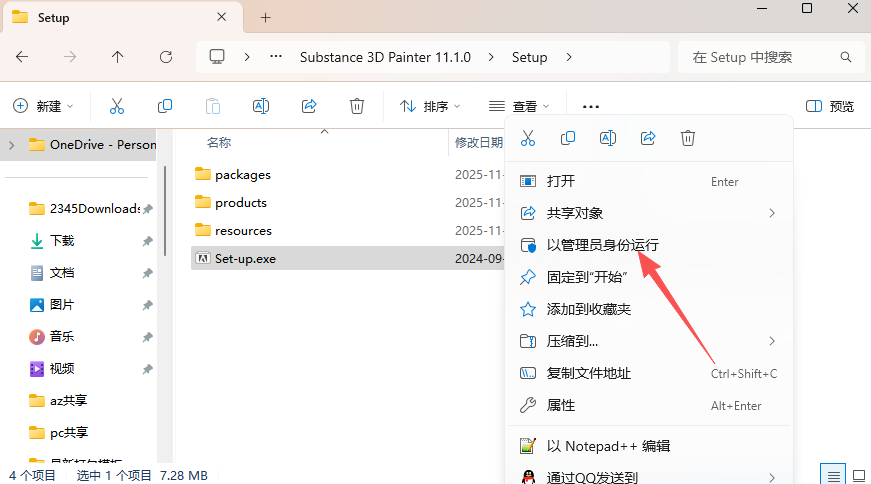
Task: Choose 以 Notepad++ 编辑 menu entry
Action: [x=648, y=446]
